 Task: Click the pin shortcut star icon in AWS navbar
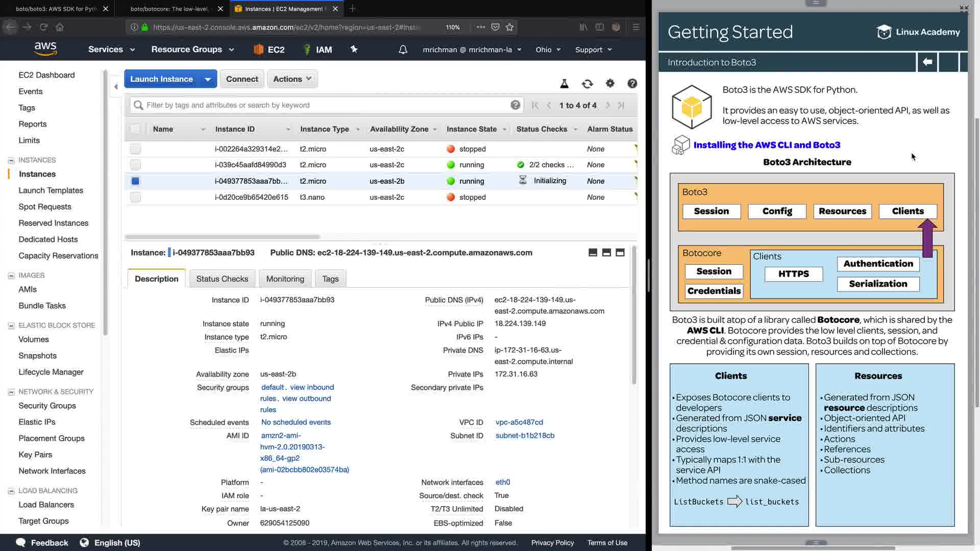tap(354, 49)
